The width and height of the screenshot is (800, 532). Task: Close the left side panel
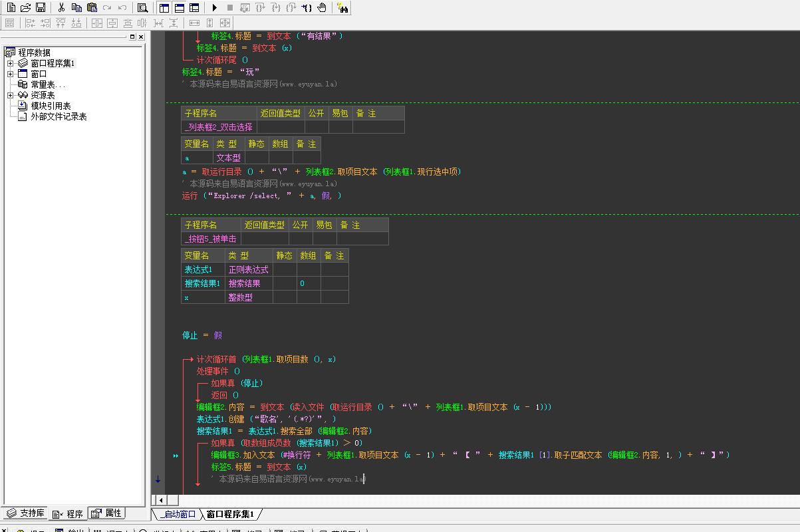141,37
